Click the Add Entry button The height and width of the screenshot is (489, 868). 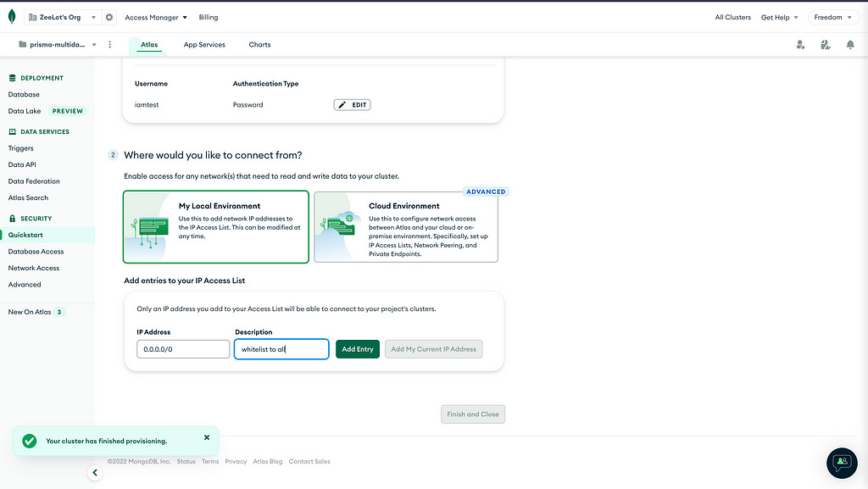click(x=358, y=349)
